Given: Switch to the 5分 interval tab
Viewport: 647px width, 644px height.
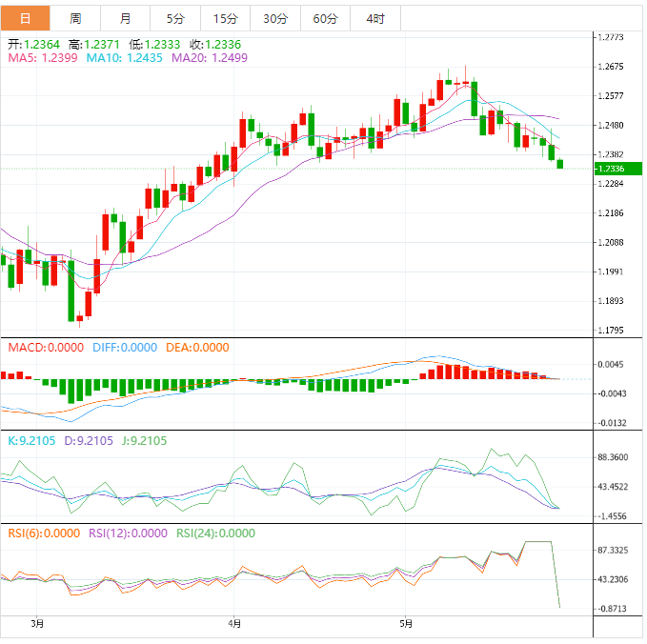Looking at the screenshot, I should pos(175,18).
